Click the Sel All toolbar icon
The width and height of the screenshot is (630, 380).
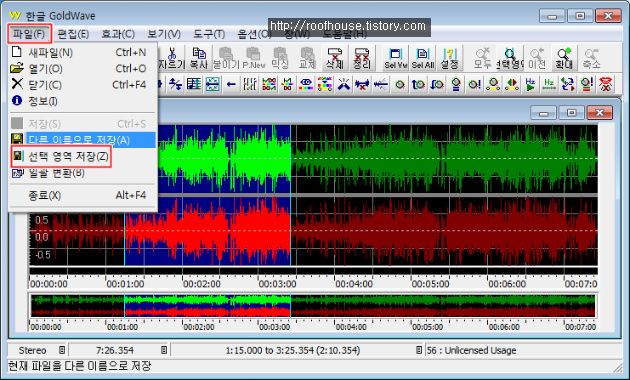[x=423, y=58]
